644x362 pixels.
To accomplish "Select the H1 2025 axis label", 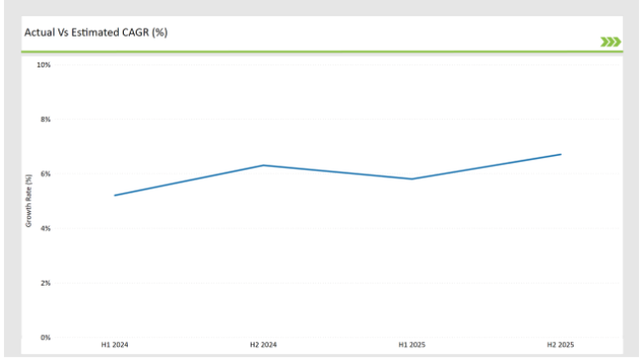I will click(x=412, y=345).
